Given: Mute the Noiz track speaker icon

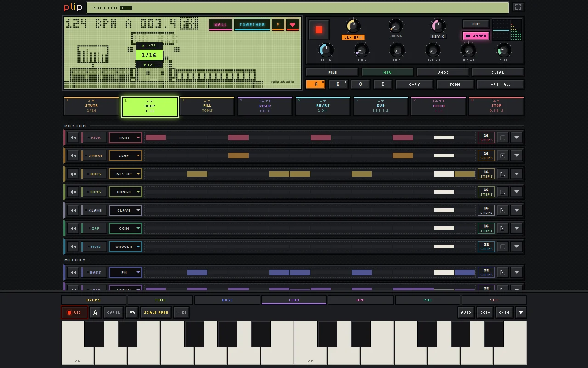Looking at the screenshot, I should (73, 247).
